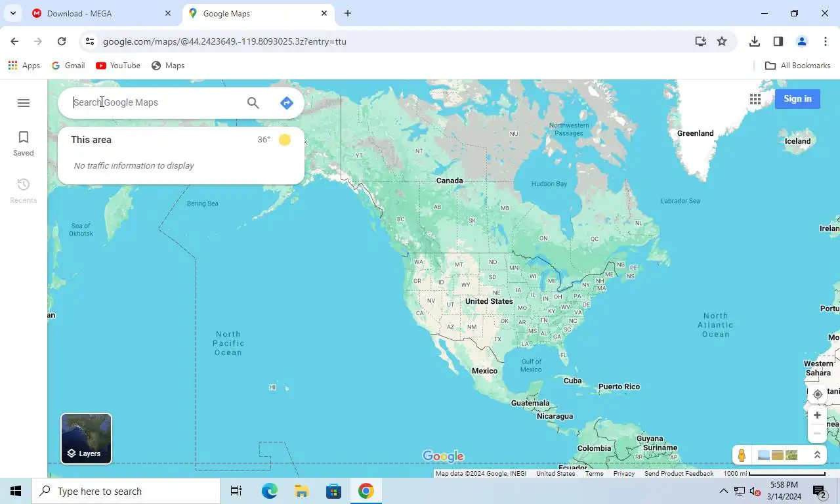Click the Sign in button
The width and height of the screenshot is (840, 504).
pyautogui.click(x=797, y=99)
